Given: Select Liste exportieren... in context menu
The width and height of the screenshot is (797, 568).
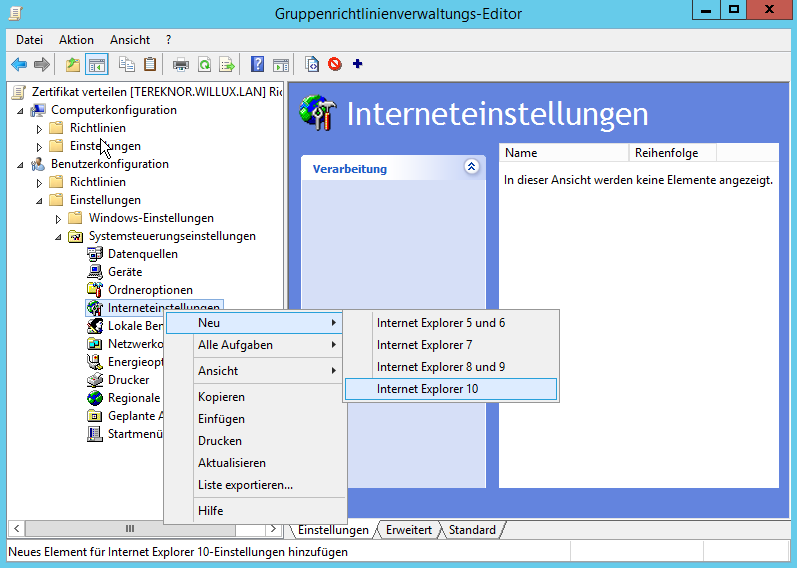Looking at the screenshot, I should pos(255,485).
